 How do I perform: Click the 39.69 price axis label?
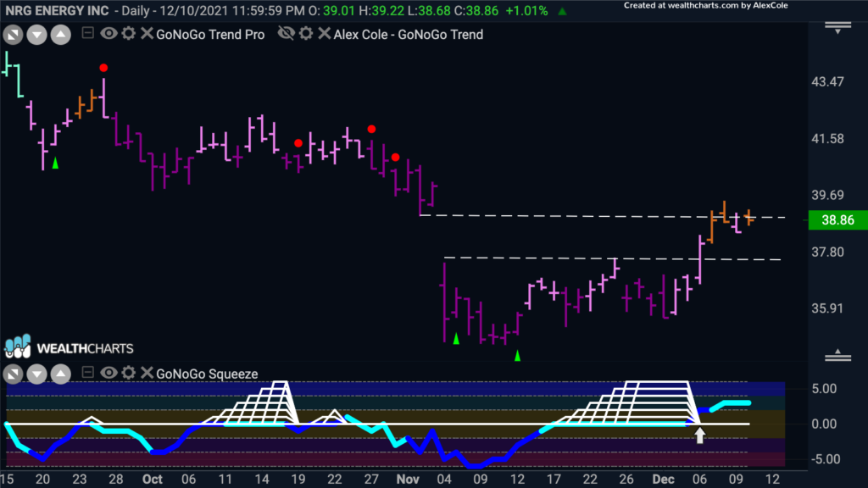[x=827, y=196]
